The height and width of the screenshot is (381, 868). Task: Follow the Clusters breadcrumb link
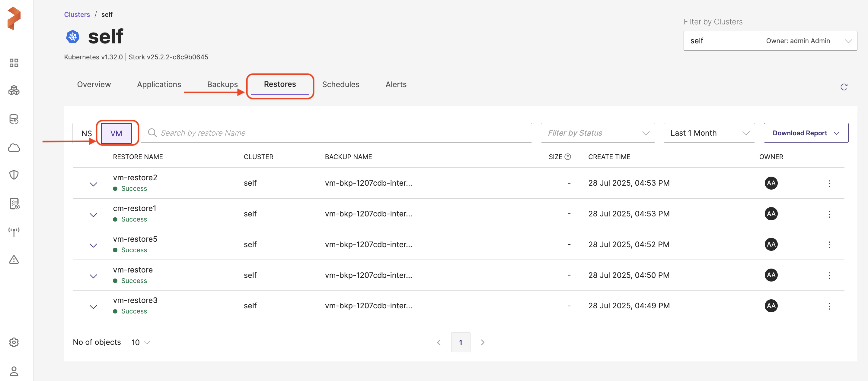77,14
